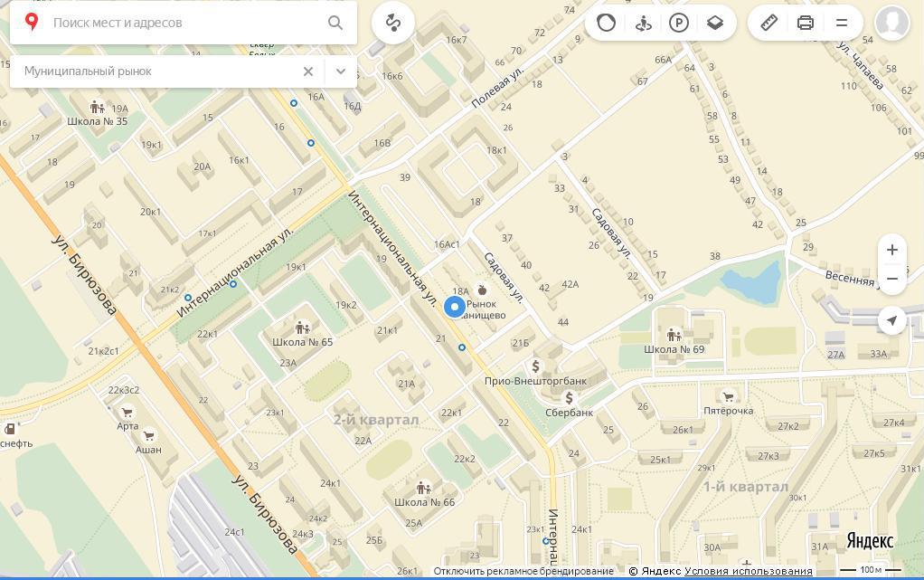The height and width of the screenshot is (580, 924).
Task: Click the 1-й квартал district label
Action: pos(746,487)
